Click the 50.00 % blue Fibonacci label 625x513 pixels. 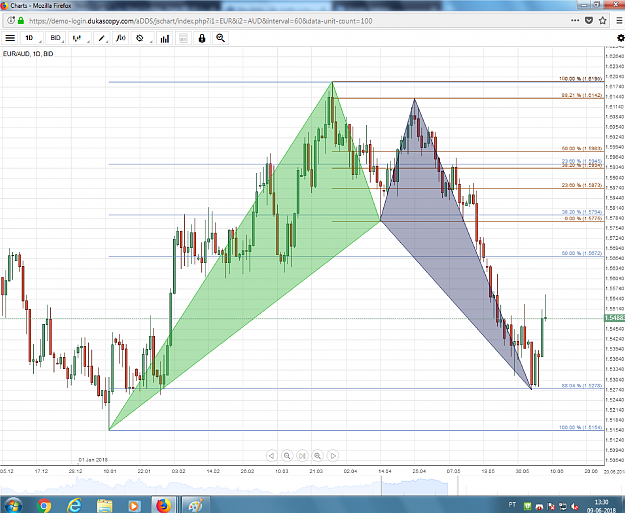point(582,253)
